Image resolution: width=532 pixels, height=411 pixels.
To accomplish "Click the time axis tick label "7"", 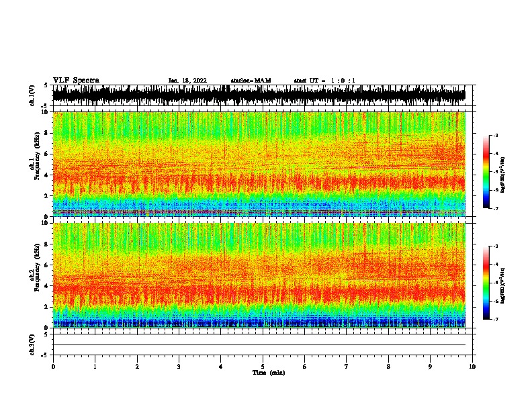I will 347,367.
